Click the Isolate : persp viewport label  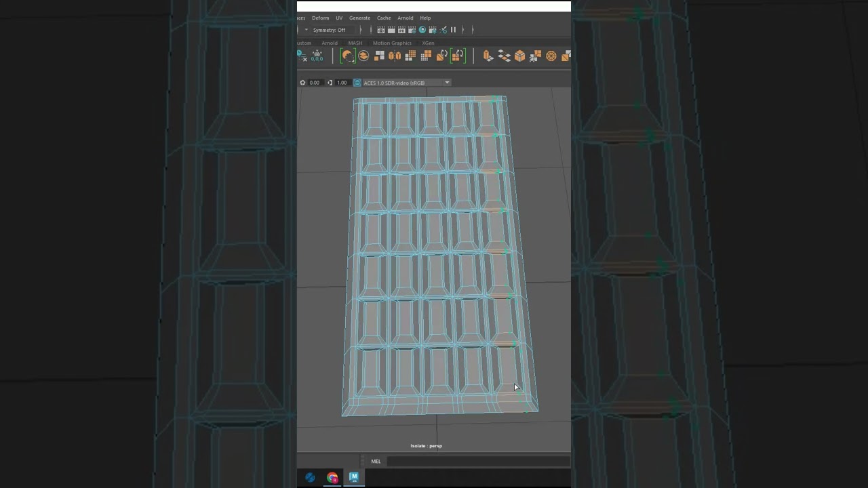point(426,446)
